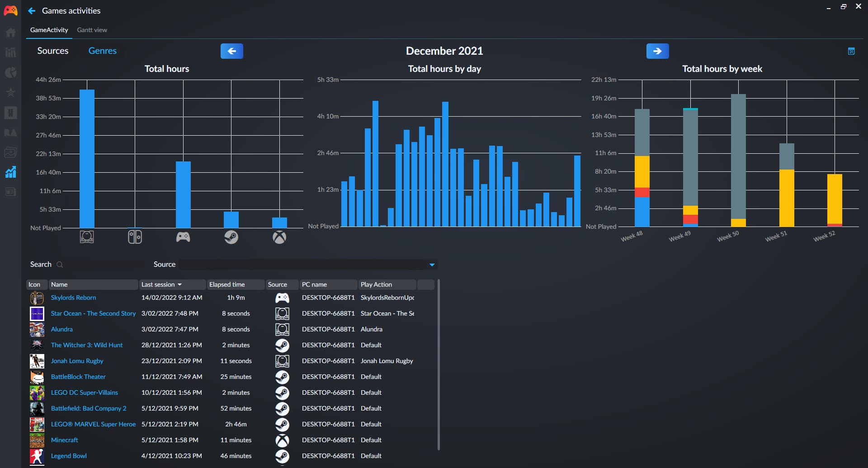
Task: Open the calendar date picker icon
Action: [x=851, y=51]
